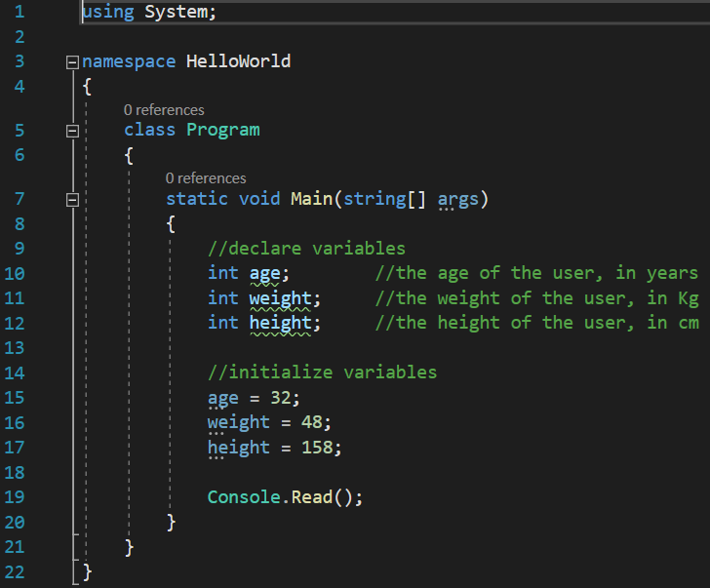Click the 'int' keyword on line 11
Image resolution: width=710 pixels, height=588 pixels.
(x=222, y=297)
